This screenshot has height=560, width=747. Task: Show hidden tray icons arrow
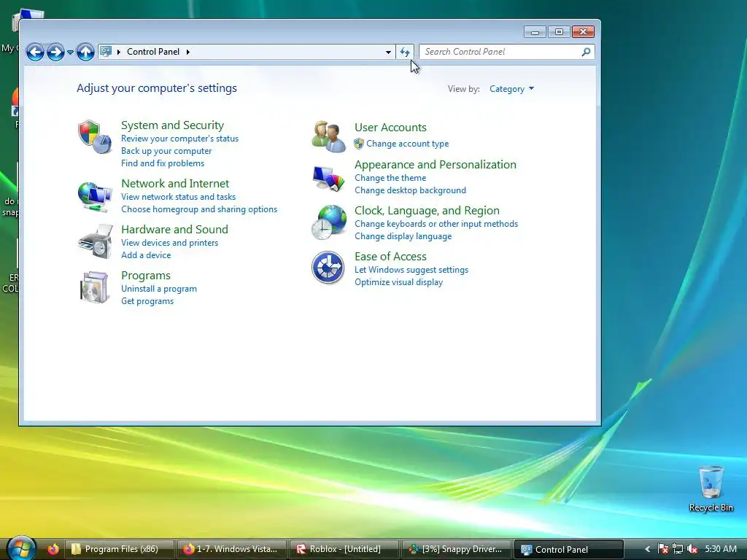point(648,549)
